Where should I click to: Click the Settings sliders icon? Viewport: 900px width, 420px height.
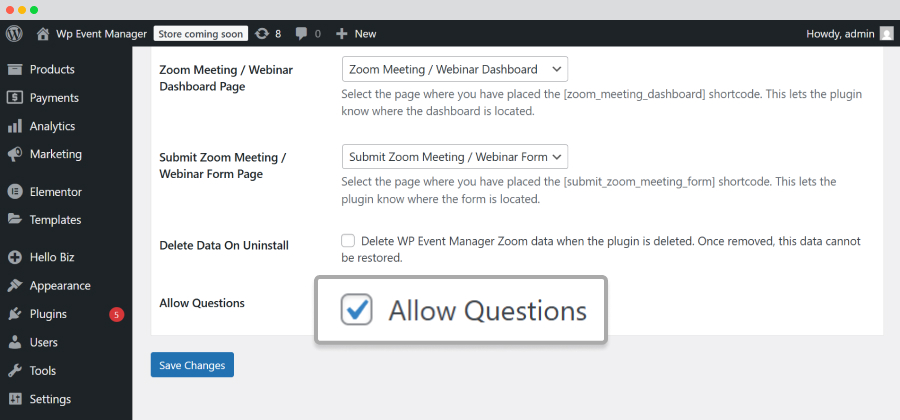(x=15, y=399)
